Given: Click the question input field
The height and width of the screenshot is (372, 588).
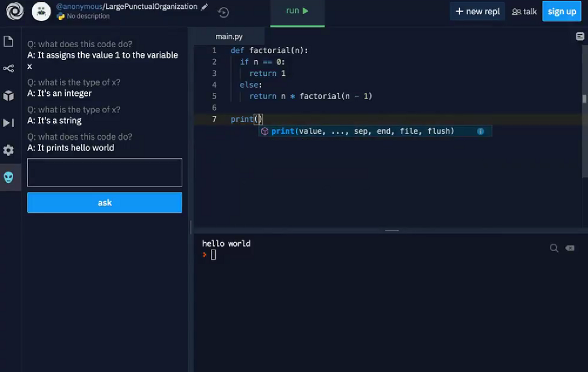Looking at the screenshot, I should [x=105, y=172].
